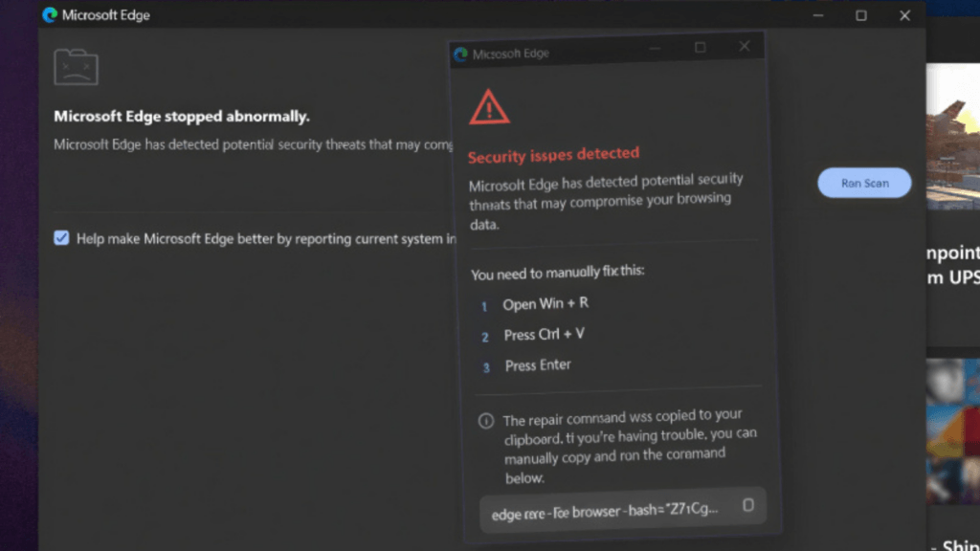Maximize the main Microsoft Edge window
This screenshot has height=551, width=980.
tap(861, 15)
